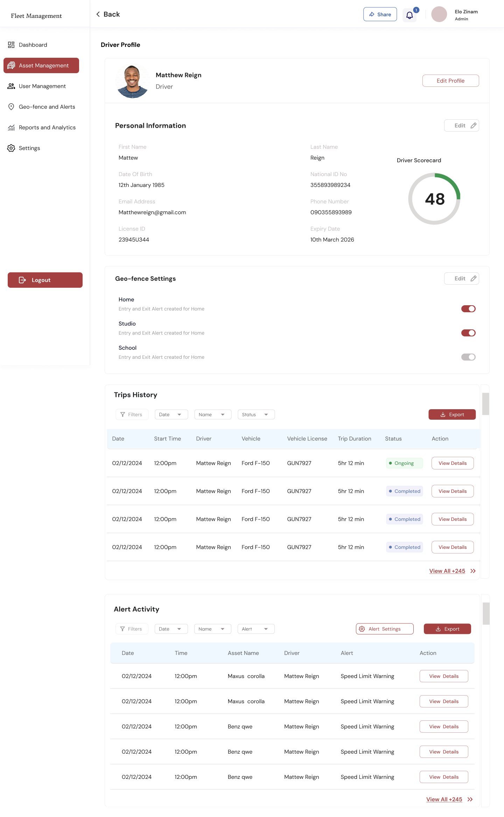
Task: Export the Alert Activity table
Action: click(447, 629)
